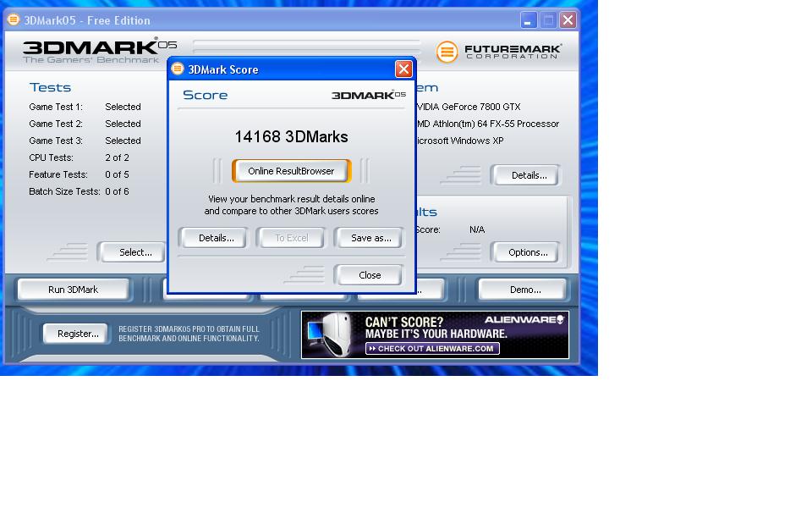Click the Alienware computer image
The image size is (812, 508).
coord(332,335)
